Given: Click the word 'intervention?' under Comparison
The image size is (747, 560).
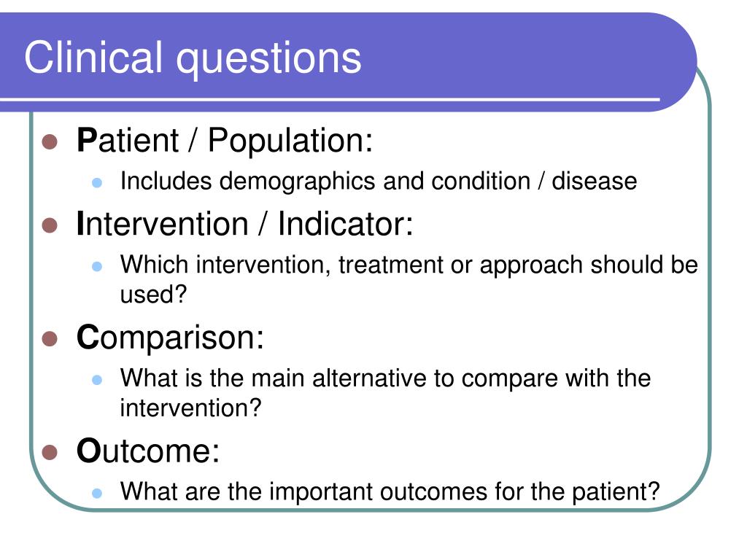Looking at the screenshot, I should click(190, 408).
